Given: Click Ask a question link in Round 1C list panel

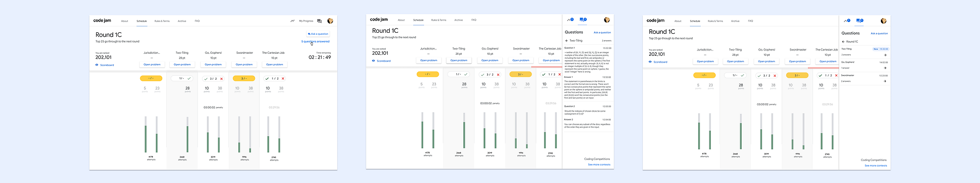Looking at the screenshot, I should pyautogui.click(x=879, y=33).
